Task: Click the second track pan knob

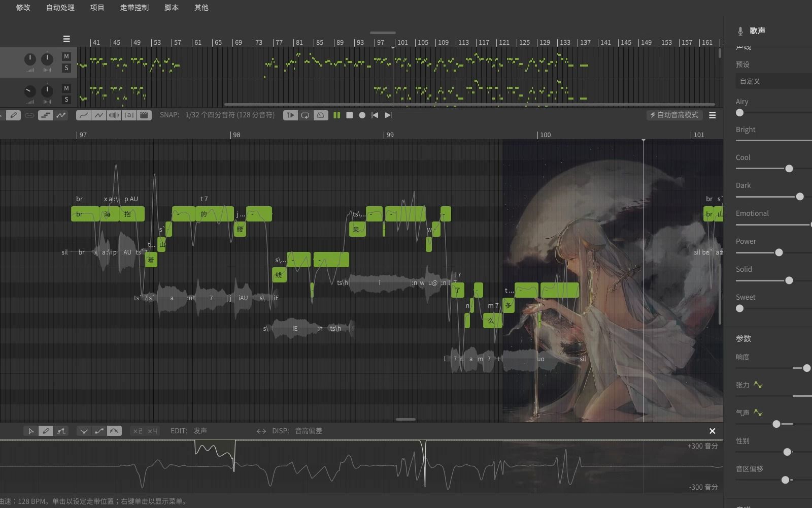Action: click(47, 91)
